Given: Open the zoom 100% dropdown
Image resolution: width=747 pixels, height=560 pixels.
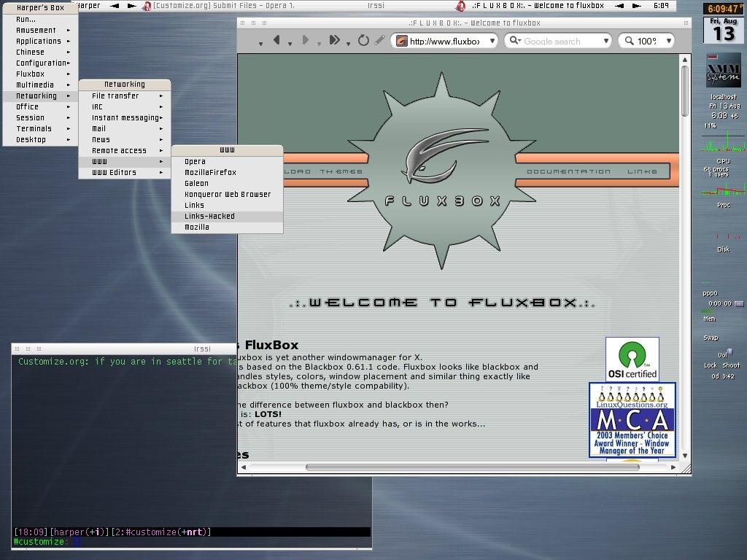Looking at the screenshot, I should click(x=669, y=41).
